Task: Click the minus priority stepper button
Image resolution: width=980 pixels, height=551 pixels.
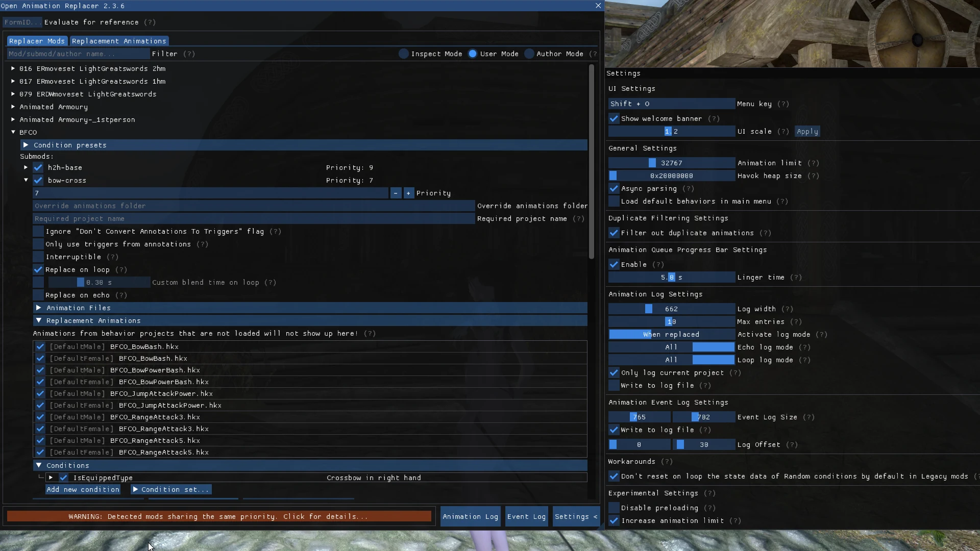Action: pos(396,193)
